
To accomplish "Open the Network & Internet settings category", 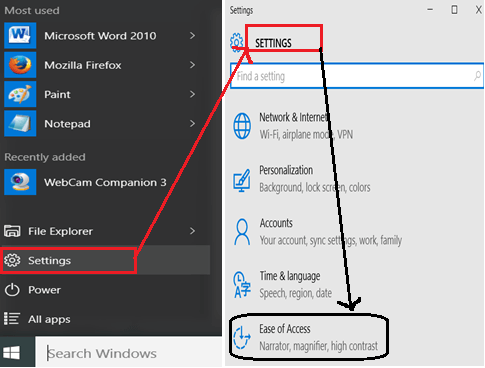I will [293, 126].
